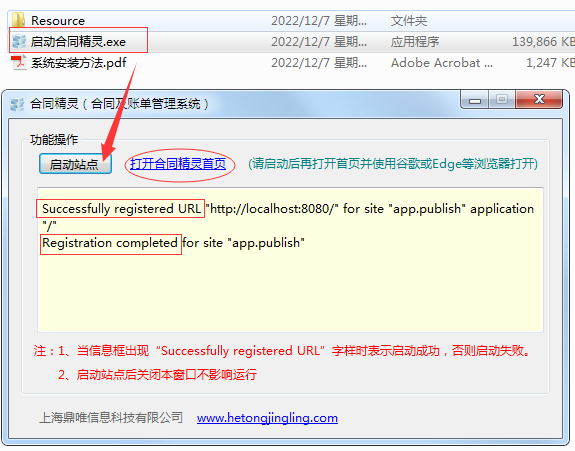Click the 系统安装方法.pdf Acrobat icon
Viewport: 575px width, 451px height.
point(19,62)
